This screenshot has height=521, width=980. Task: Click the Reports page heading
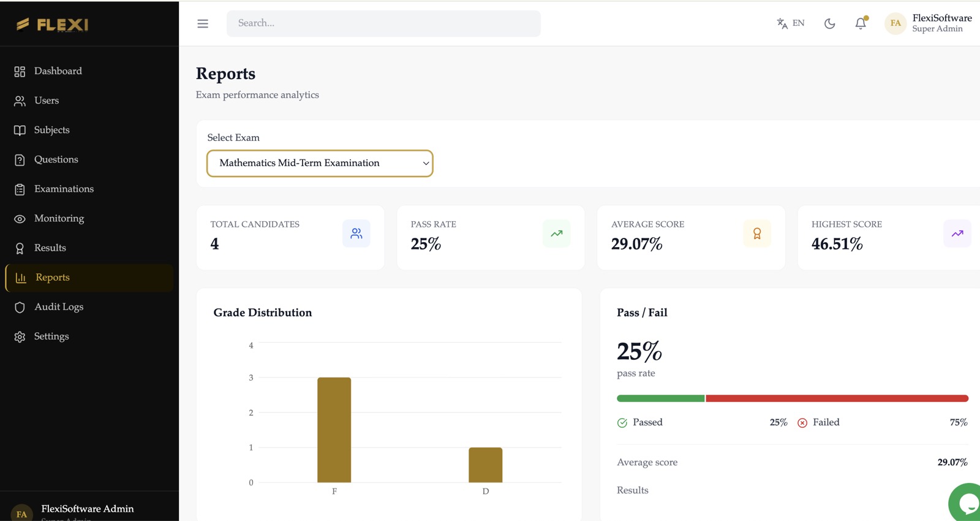click(225, 74)
